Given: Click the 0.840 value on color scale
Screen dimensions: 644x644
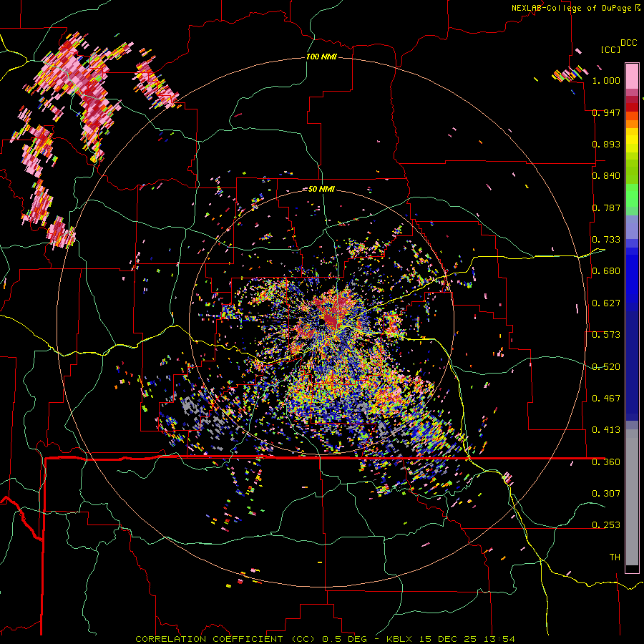Looking at the screenshot, I should click(x=606, y=176).
